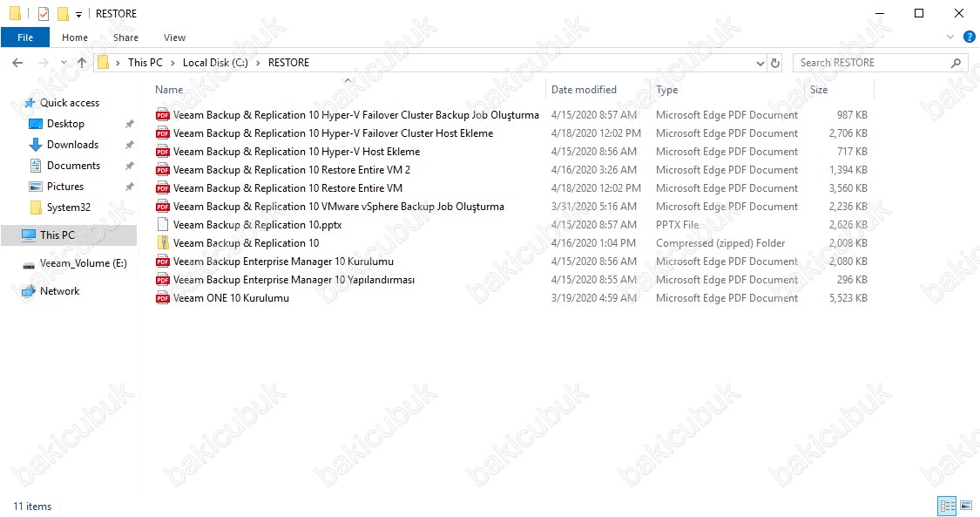Viewport: 980px width, 517px height.
Task: Select Hyper-V Host Ekleme PDF icon
Action: pyautogui.click(x=163, y=152)
